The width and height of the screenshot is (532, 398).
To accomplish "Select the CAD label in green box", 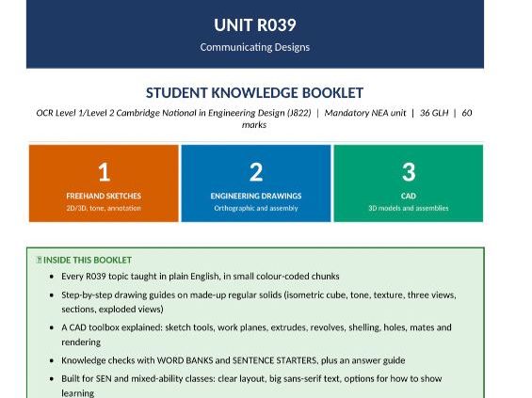I will point(408,196).
